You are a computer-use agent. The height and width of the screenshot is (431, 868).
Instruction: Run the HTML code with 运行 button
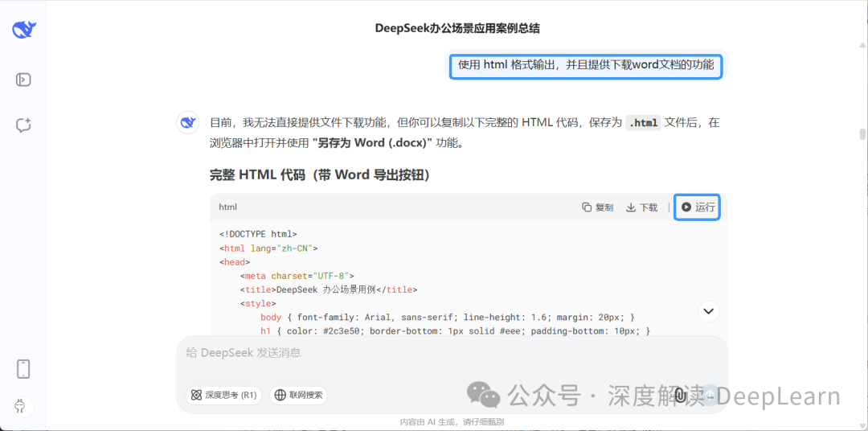[698, 207]
